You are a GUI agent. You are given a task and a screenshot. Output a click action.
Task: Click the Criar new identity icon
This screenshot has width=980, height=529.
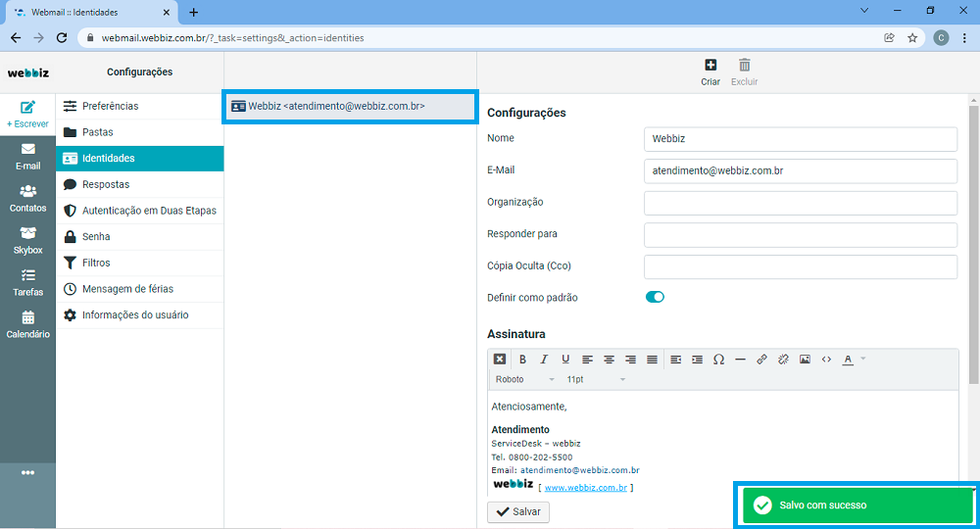(x=710, y=66)
